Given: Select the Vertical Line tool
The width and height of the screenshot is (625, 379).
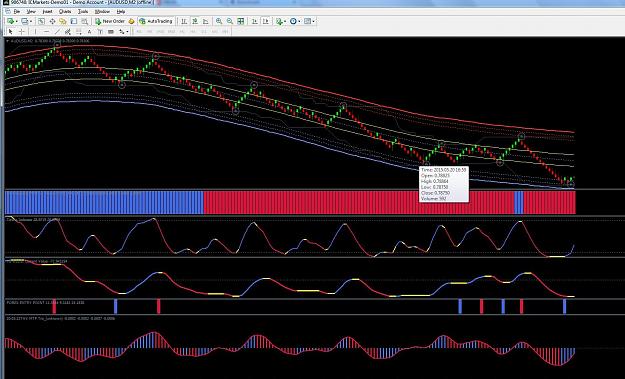Looking at the screenshot, I should [x=35, y=31].
